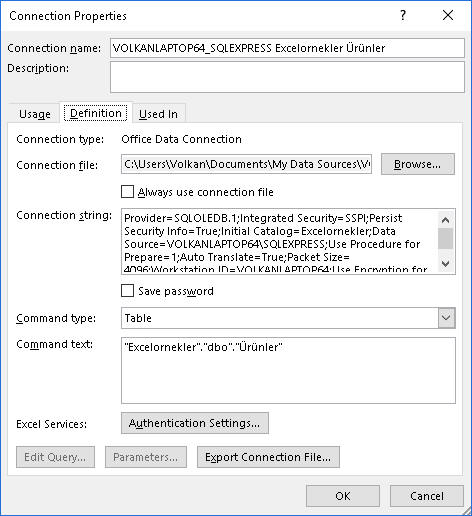The height and width of the screenshot is (516, 472).
Task: Click connection string scroll down arrow
Action: (x=445, y=264)
